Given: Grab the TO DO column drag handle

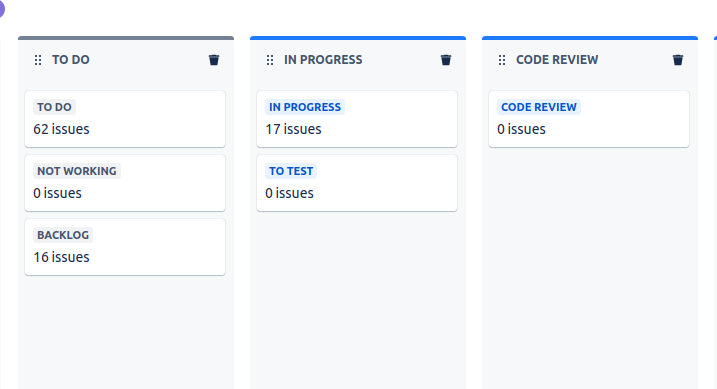Looking at the screenshot, I should (x=38, y=60).
